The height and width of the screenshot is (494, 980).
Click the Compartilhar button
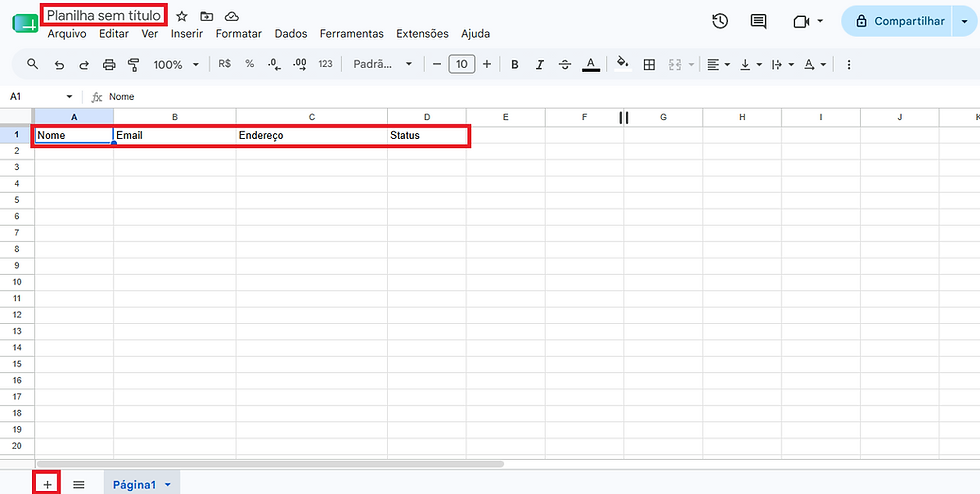click(x=896, y=21)
